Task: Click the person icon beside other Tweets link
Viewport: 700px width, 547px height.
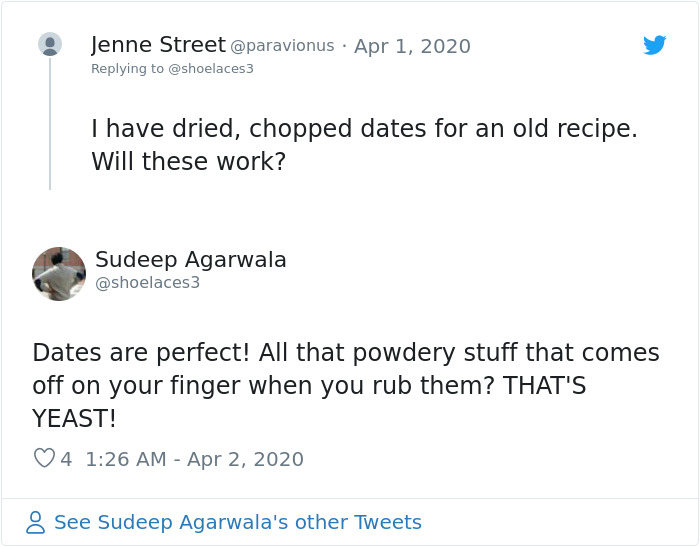Action: pyautogui.click(x=36, y=522)
